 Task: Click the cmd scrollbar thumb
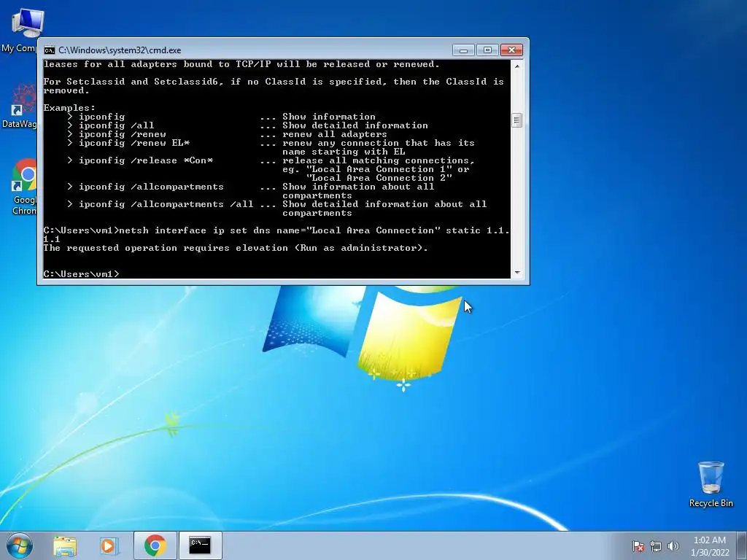(x=517, y=120)
